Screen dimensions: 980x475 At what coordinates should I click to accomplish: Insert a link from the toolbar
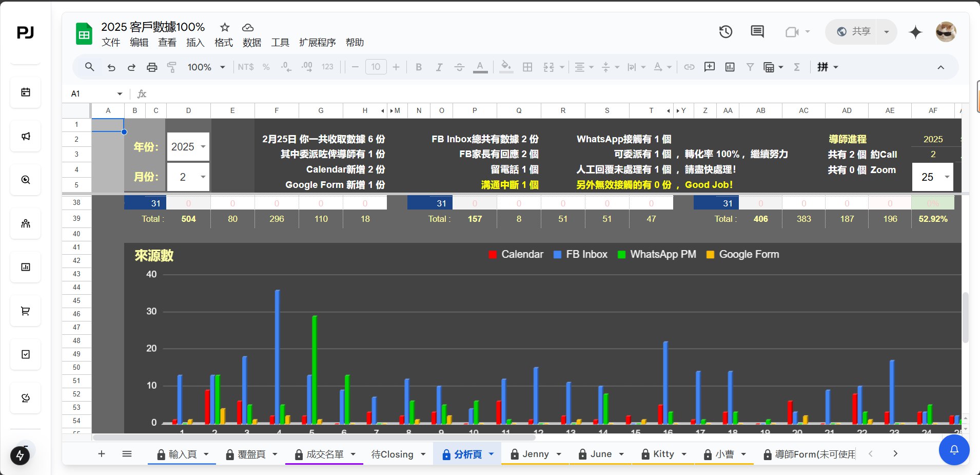click(690, 67)
